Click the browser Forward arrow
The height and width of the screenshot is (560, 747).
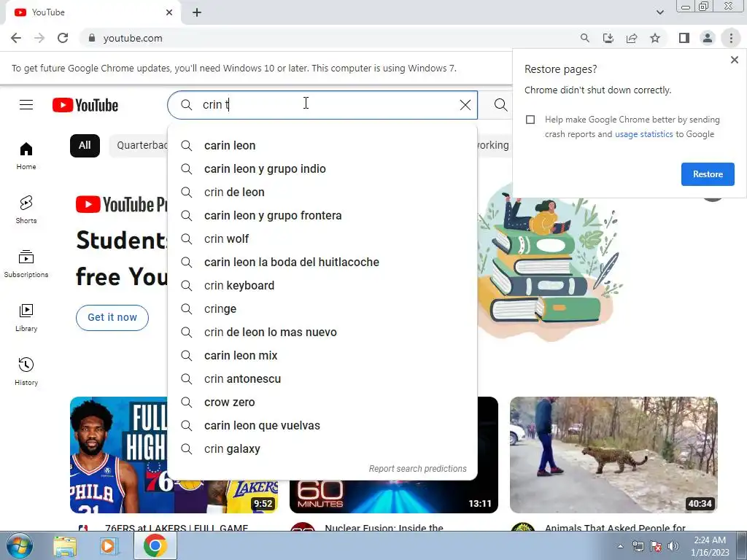39,38
